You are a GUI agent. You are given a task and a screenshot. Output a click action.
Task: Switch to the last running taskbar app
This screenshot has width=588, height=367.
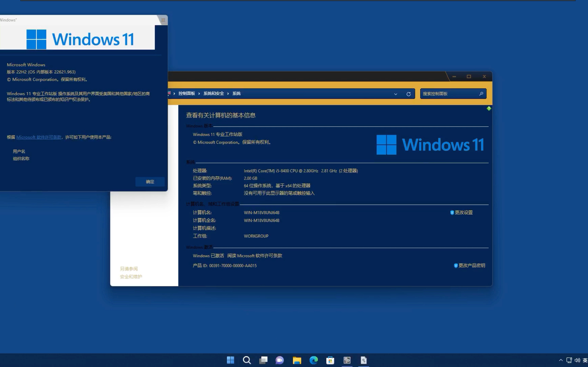pos(363,360)
